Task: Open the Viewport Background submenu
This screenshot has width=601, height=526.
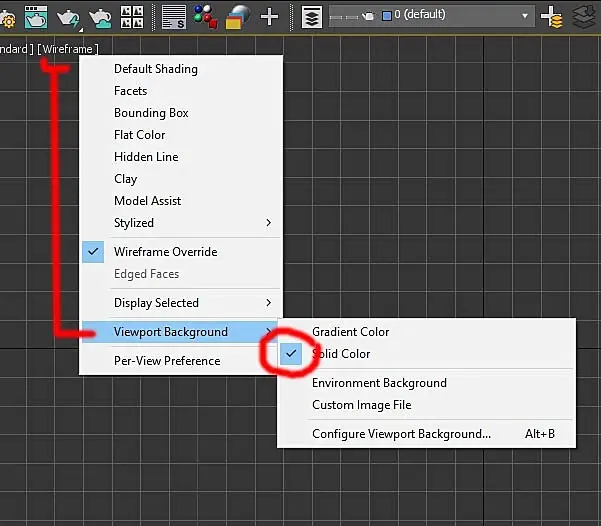Action: pos(181,332)
